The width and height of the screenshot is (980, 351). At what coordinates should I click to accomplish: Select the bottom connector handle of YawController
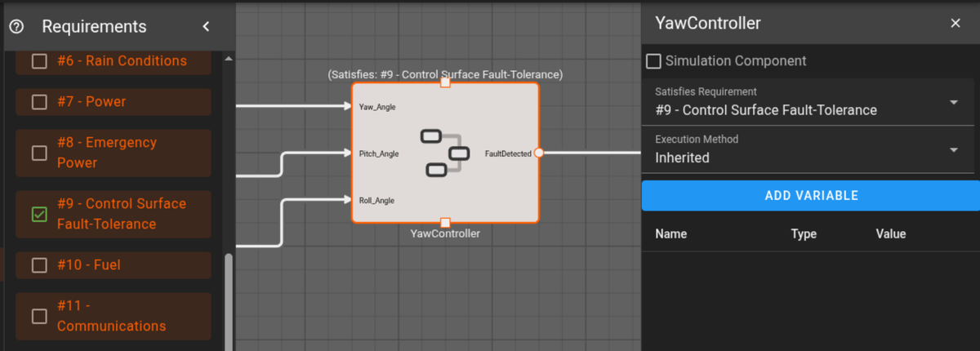(x=445, y=223)
